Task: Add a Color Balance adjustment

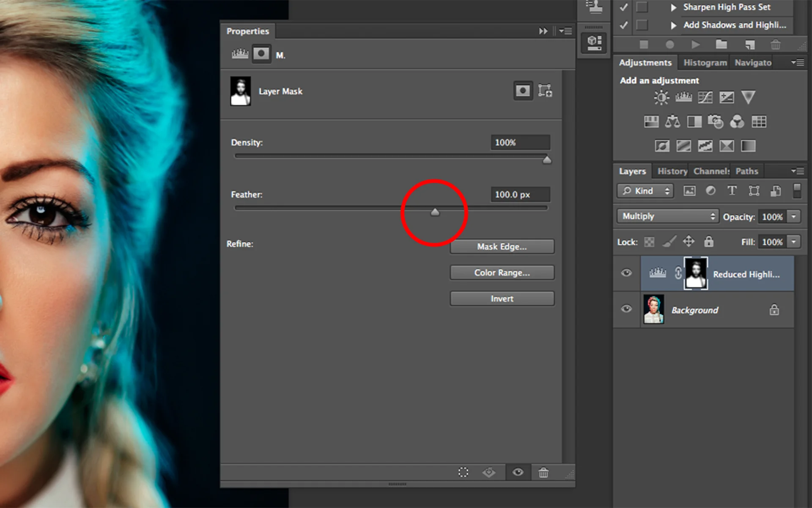Action: pos(672,122)
